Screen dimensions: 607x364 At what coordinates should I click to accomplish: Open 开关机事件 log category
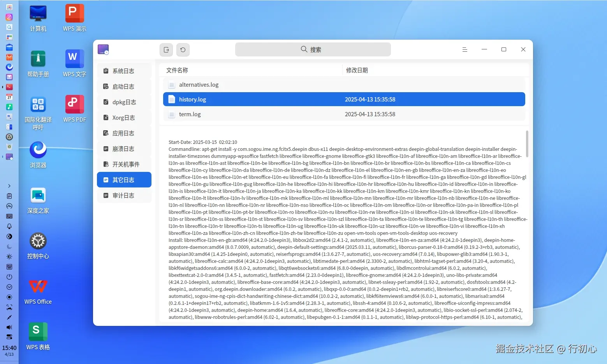[x=124, y=164]
